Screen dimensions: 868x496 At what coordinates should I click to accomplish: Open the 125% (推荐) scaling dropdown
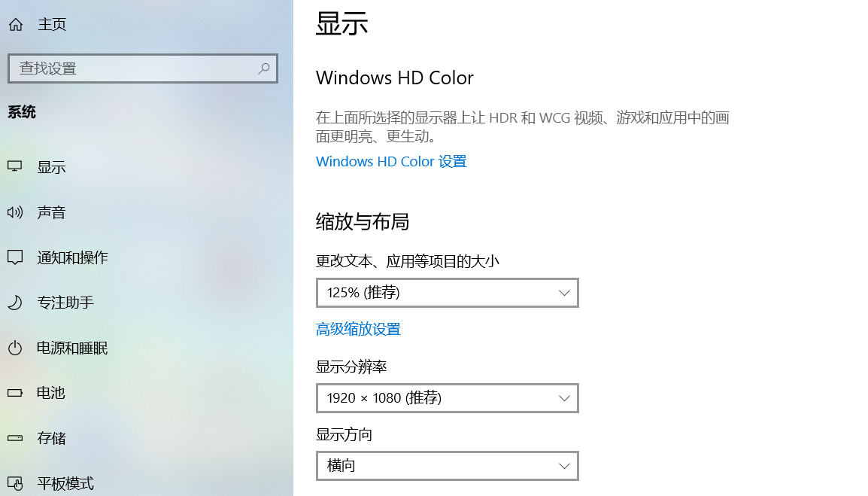448,293
